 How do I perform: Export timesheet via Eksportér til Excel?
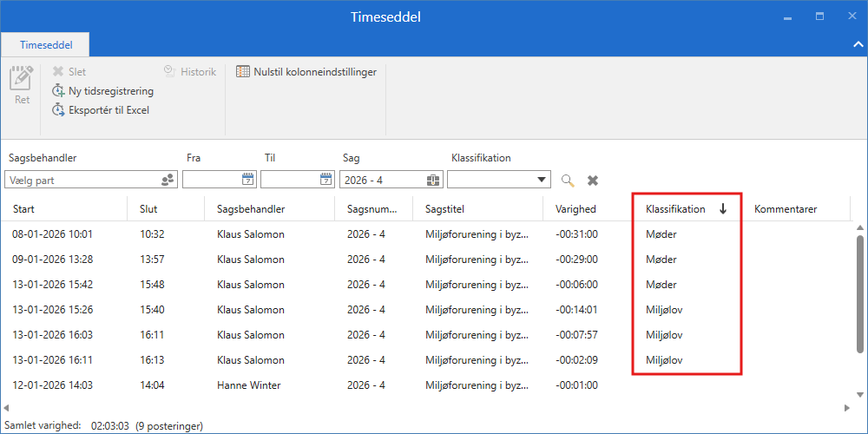101,110
